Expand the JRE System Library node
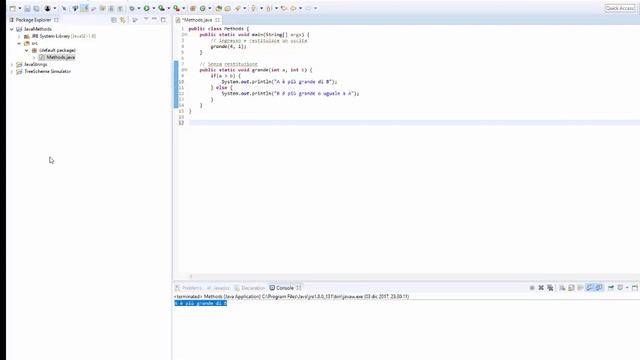The height and width of the screenshot is (360, 640). coord(19,36)
